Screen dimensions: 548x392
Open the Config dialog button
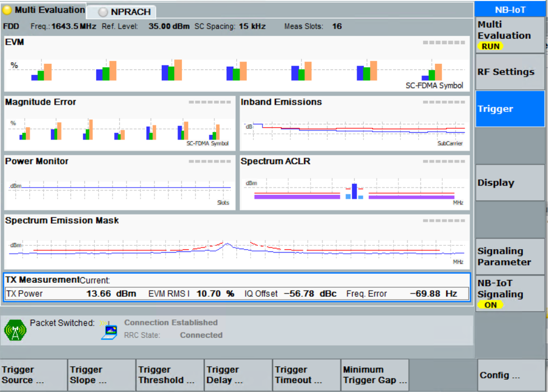511,375
